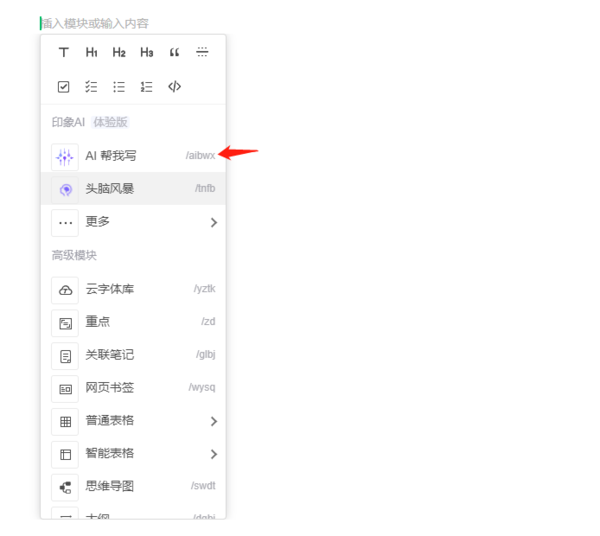600x536 pixels.
Task: Open the 更多 menu entry
Action: click(133, 222)
